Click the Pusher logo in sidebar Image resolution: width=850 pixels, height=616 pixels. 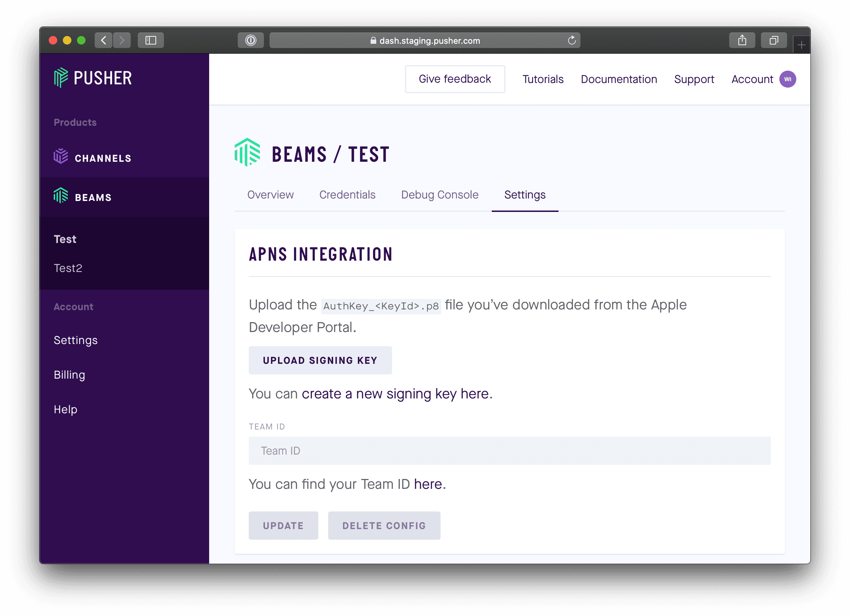pos(93,78)
